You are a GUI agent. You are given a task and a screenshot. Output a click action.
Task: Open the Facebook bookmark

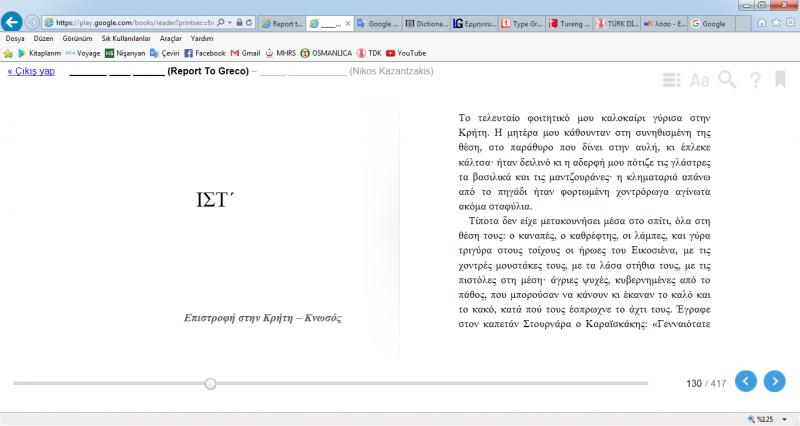tap(205, 53)
